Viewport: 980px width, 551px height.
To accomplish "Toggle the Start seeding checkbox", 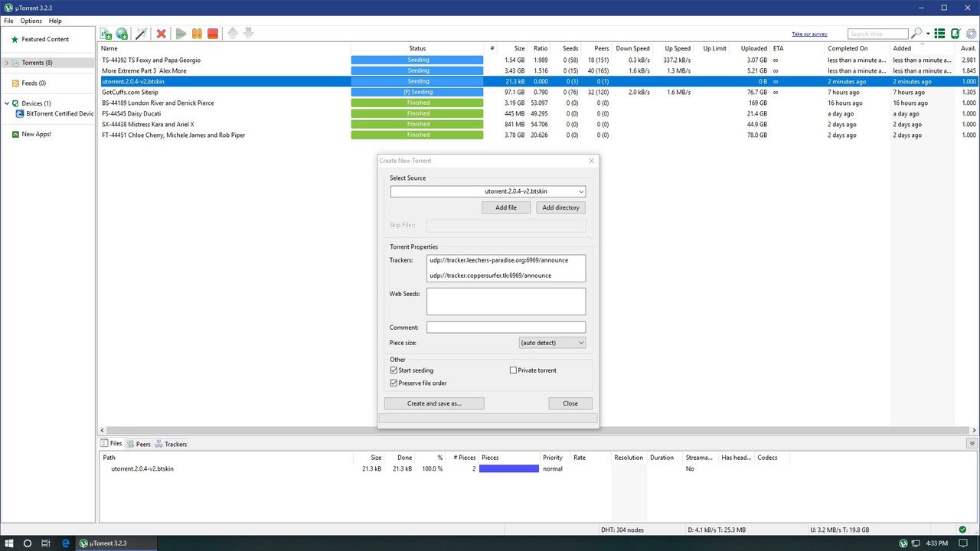I will 394,370.
